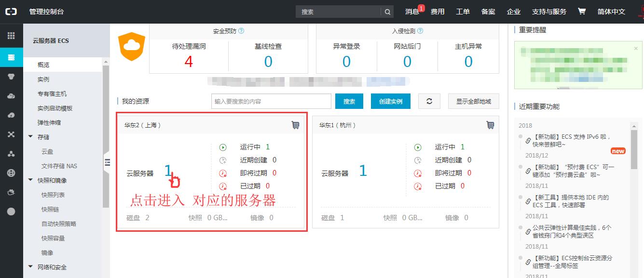Click the 创建实例 button
Screen dimensions: 644x278
[391, 101]
